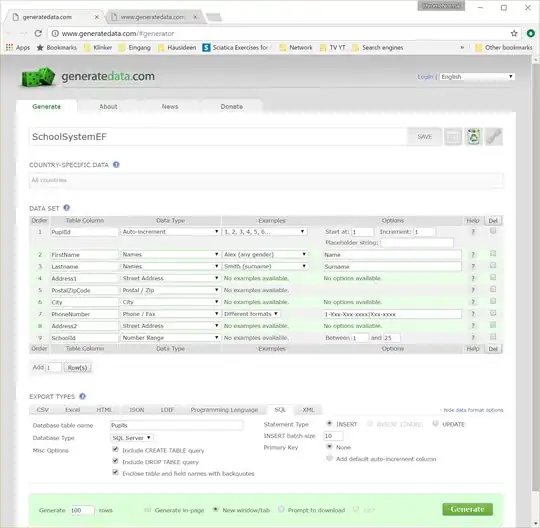Open the Export Types help icon
Image resolution: width=540 pixels, height=528 pixels.
pos(83,396)
